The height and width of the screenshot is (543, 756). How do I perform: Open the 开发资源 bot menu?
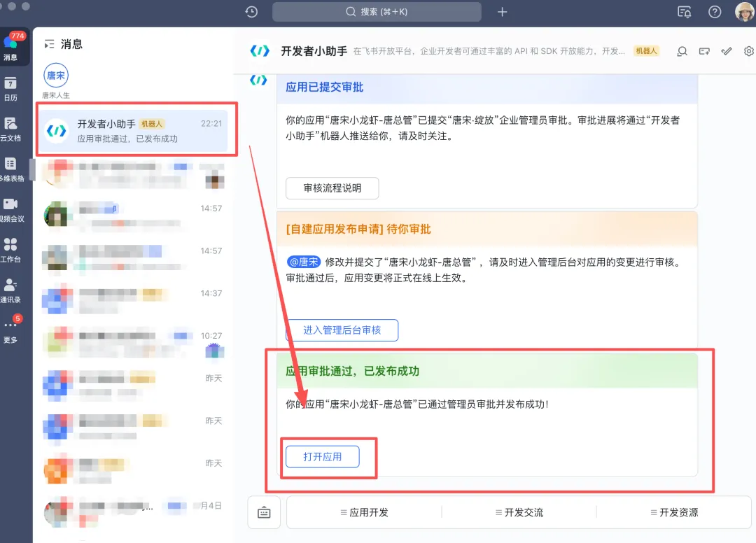pos(674,512)
